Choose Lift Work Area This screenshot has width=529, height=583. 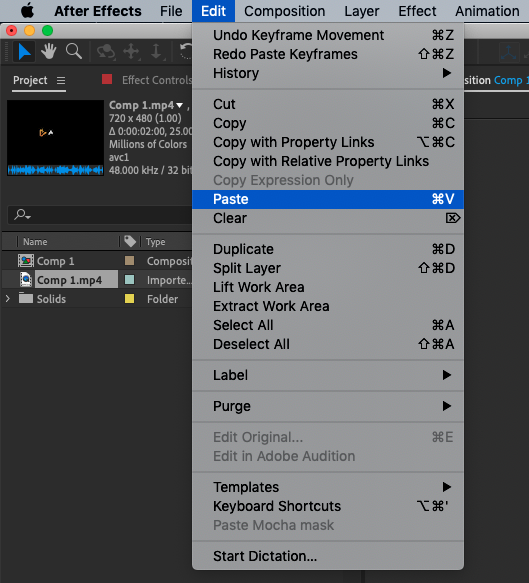point(328,287)
